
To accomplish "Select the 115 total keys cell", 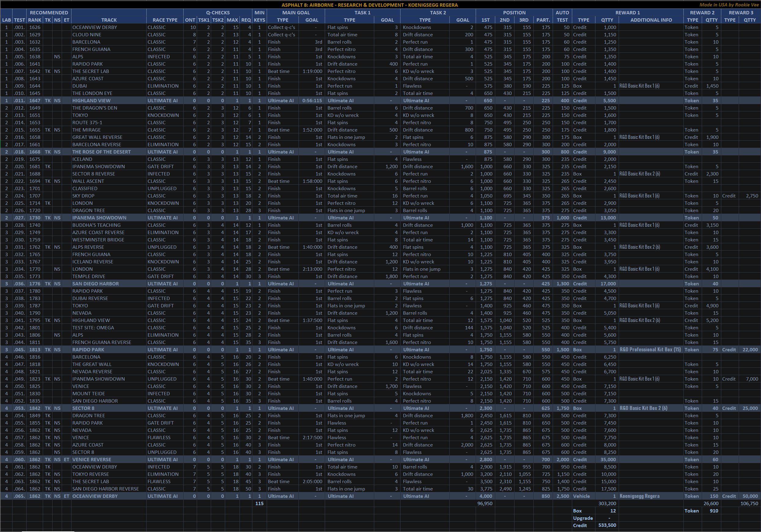I will coord(259,503).
